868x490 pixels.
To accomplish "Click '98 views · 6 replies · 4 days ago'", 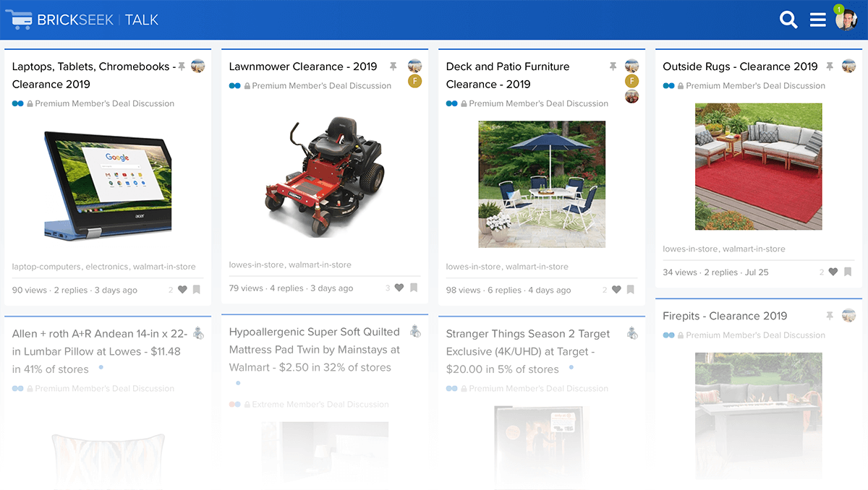I will [x=508, y=290].
